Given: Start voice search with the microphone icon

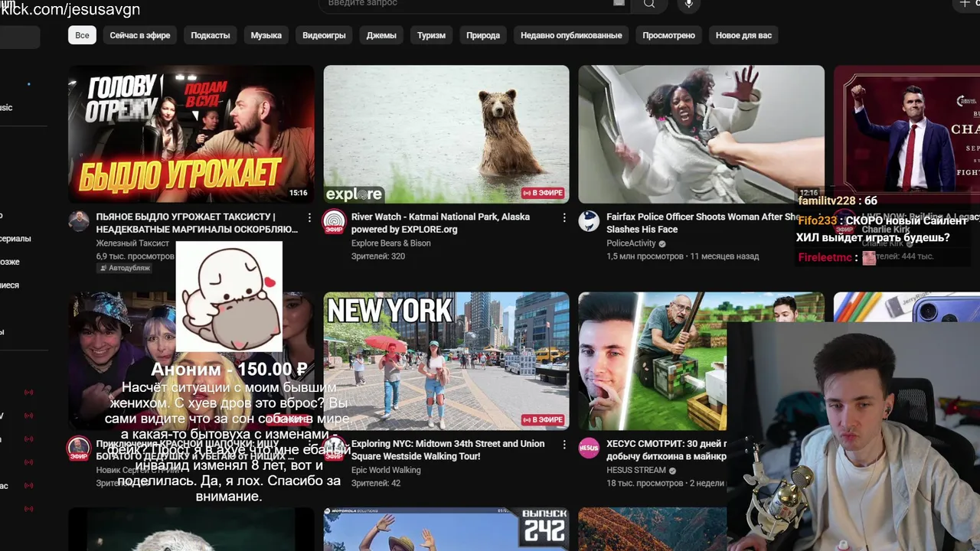Looking at the screenshot, I should pos(689,4).
